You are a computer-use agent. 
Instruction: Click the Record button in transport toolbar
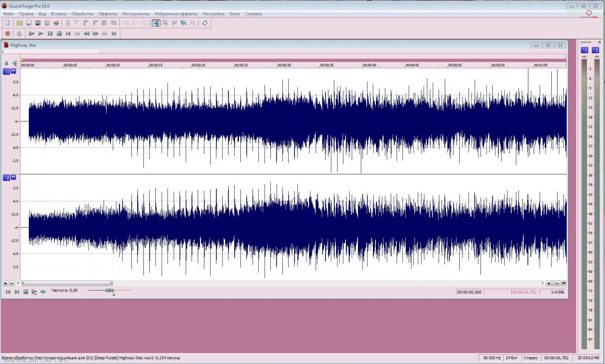[7, 34]
